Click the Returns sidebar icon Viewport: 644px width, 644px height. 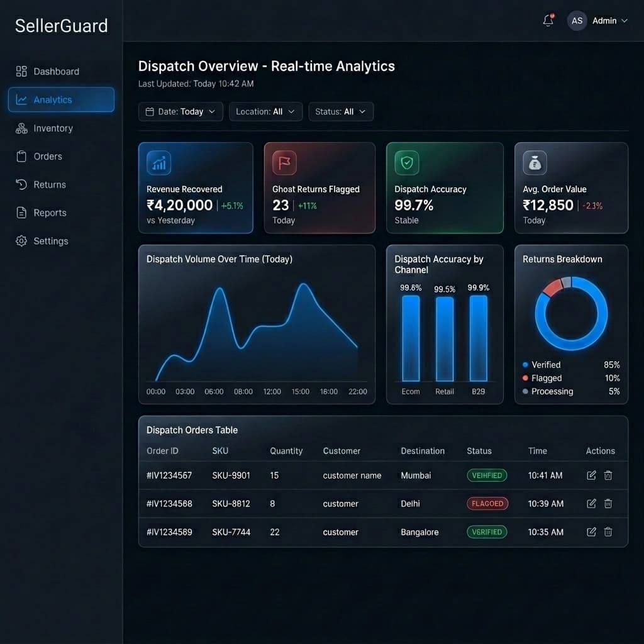(x=21, y=184)
